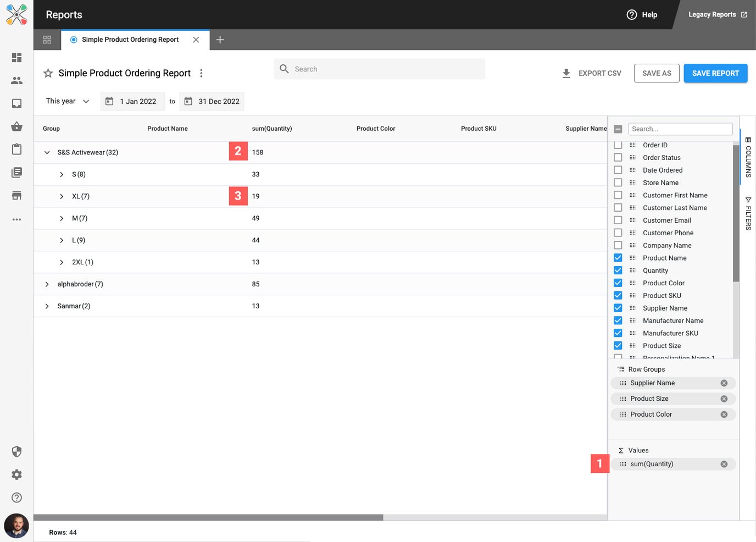Click the shopping basket sidebar icon

click(16, 126)
